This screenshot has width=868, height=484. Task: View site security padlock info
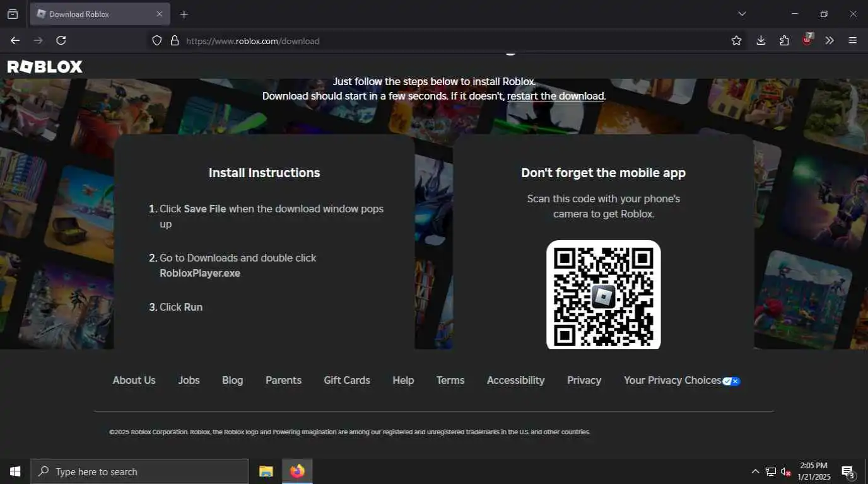tap(175, 40)
